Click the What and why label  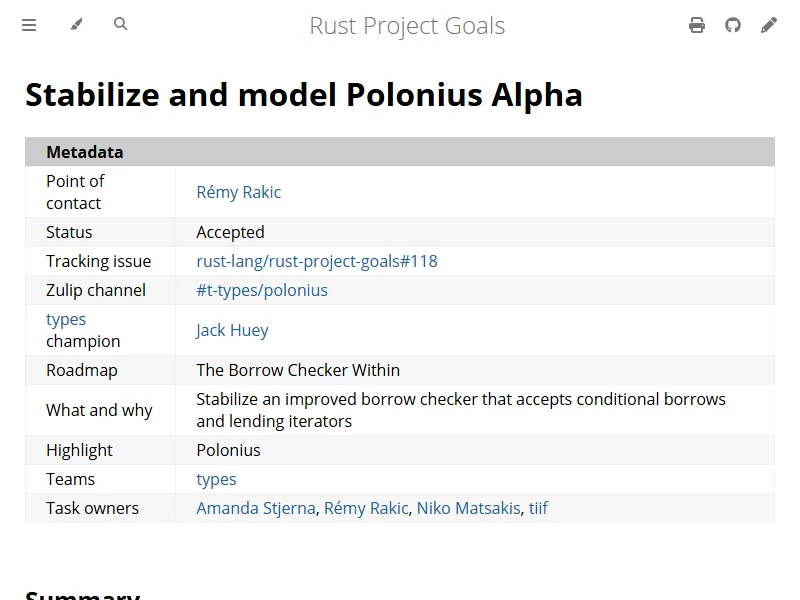pyautogui.click(x=99, y=410)
